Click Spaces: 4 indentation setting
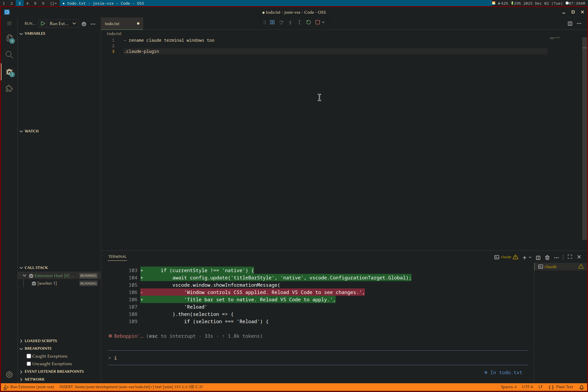The width and height of the screenshot is (588, 392). pyautogui.click(x=508, y=387)
